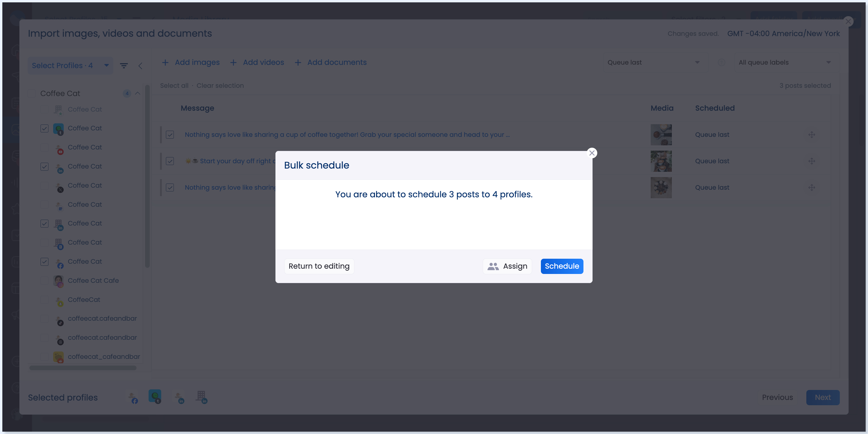The image size is (868, 434).
Task: Click the Assign button with people icon
Action: coord(507,266)
